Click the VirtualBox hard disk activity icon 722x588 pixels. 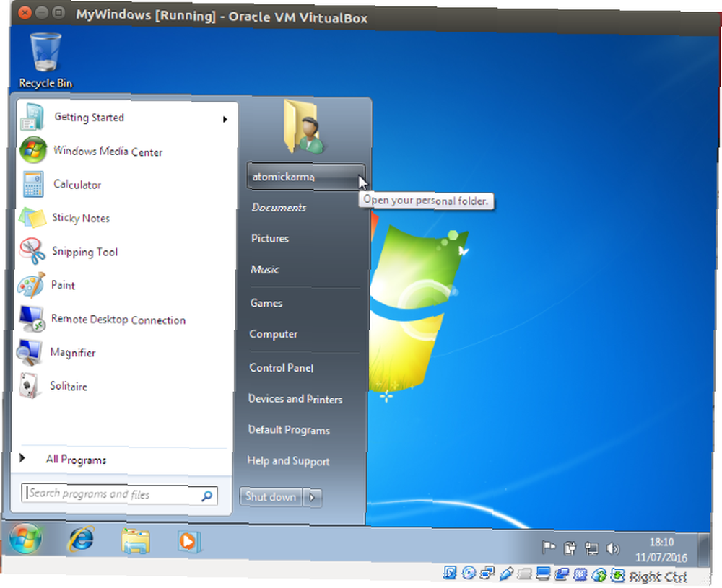[x=450, y=572]
